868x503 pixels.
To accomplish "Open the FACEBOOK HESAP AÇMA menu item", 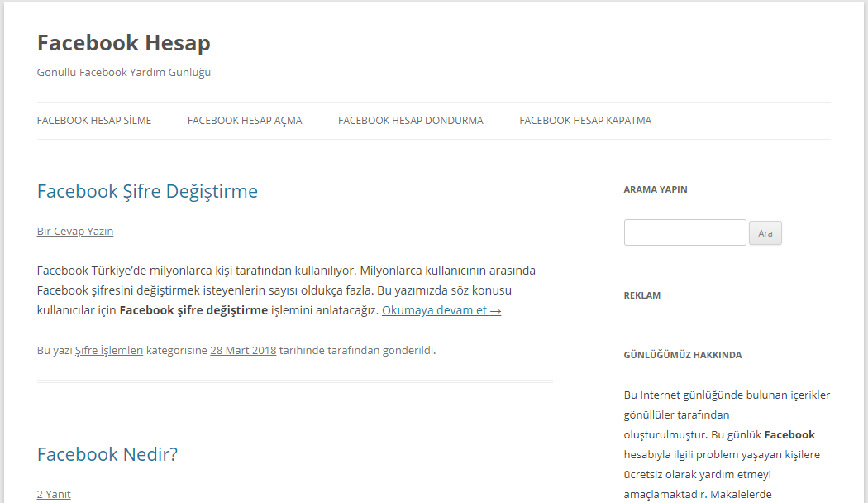I will (245, 120).
